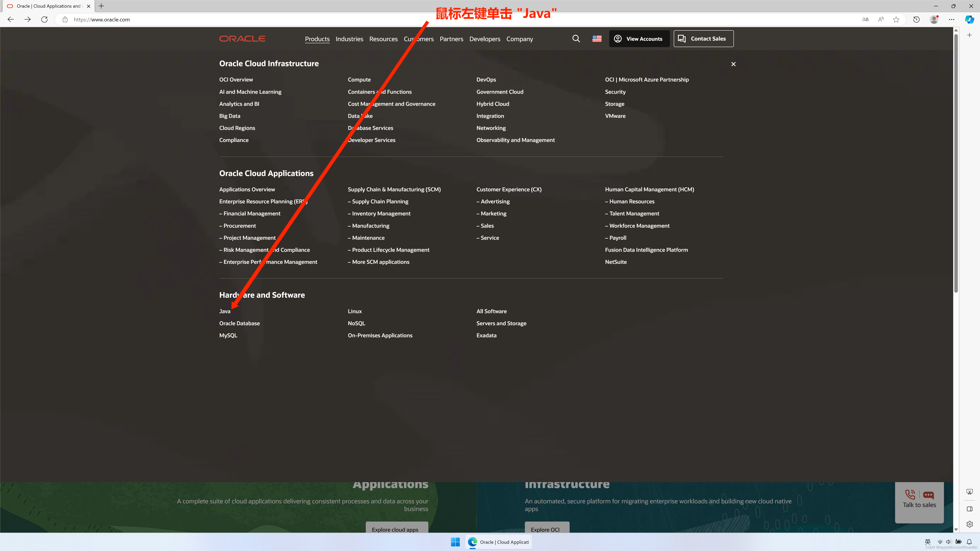
Task: Add page to favorites with the star
Action: tap(896, 19)
